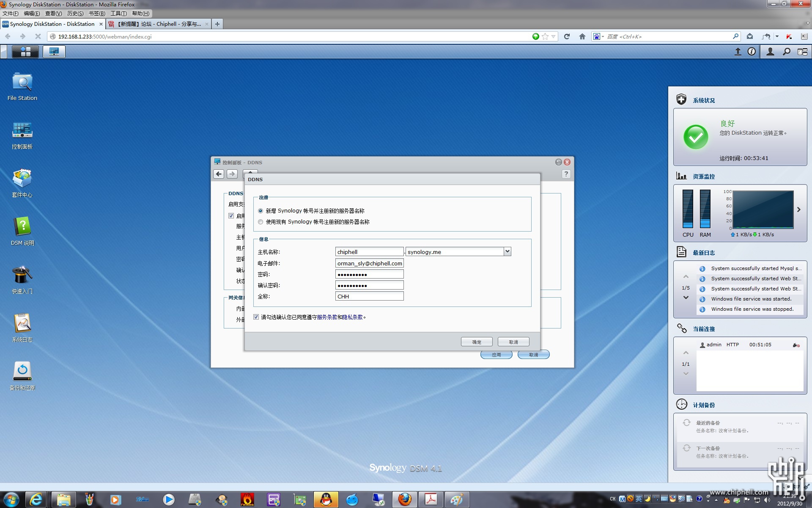Open the 编辑(E) menu
Viewport: 812px width, 508px height.
click(x=32, y=14)
